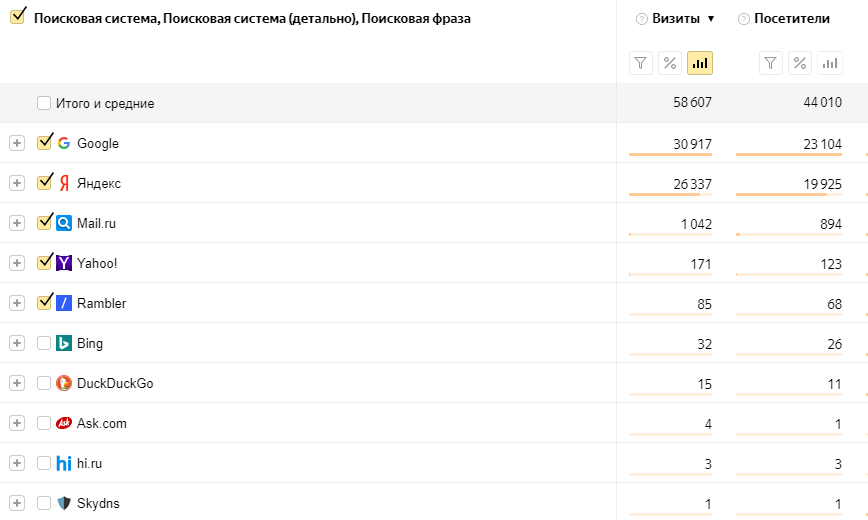Expand the DuckDuckGo row
Viewport: 868px width, 520px height.
tap(16, 383)
